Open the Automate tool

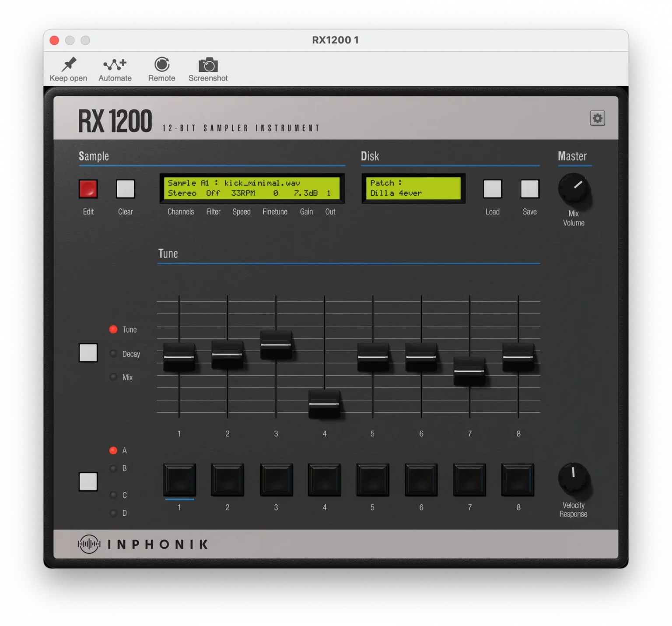tap(115, 65)
